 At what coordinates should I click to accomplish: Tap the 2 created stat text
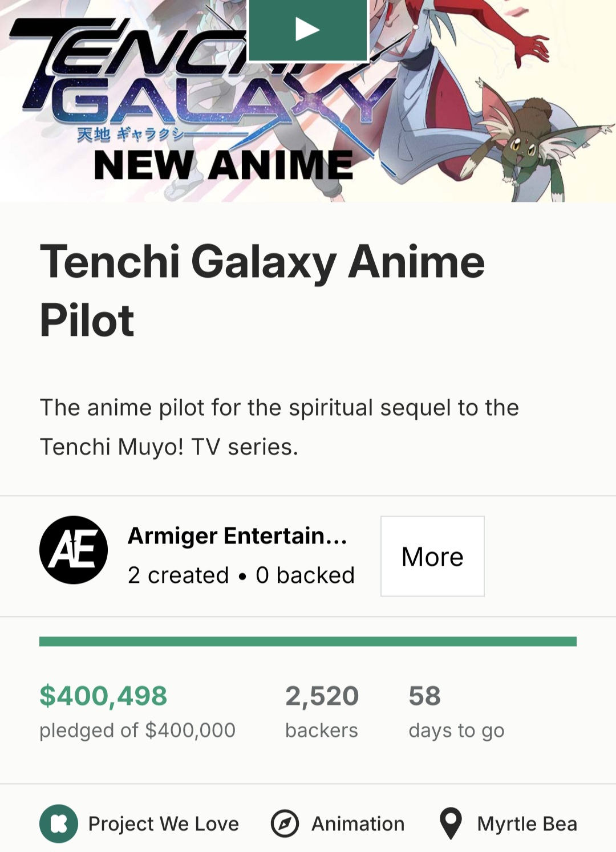(x=178, y=575)
